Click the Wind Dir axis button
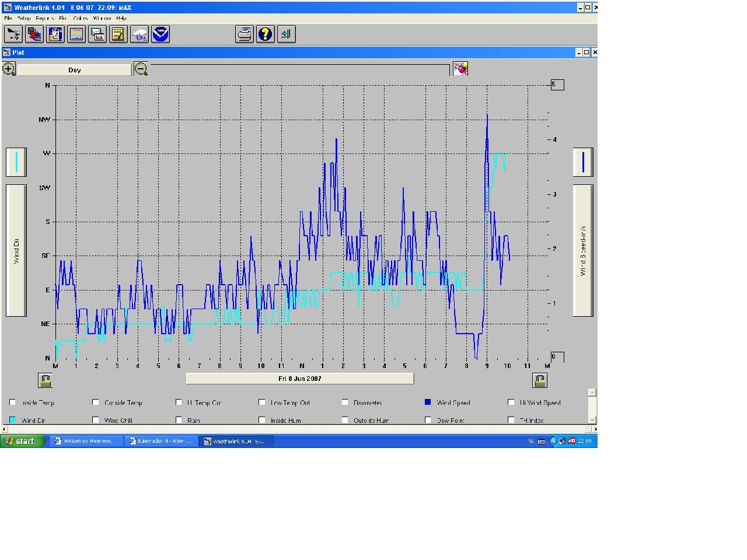 click(x=16, y=251)
